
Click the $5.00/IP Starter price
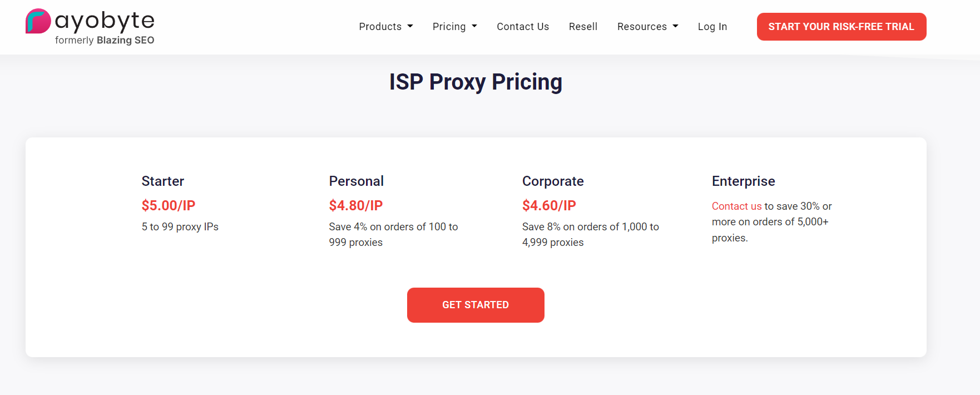pyautogui.click(x=169, y=205)
